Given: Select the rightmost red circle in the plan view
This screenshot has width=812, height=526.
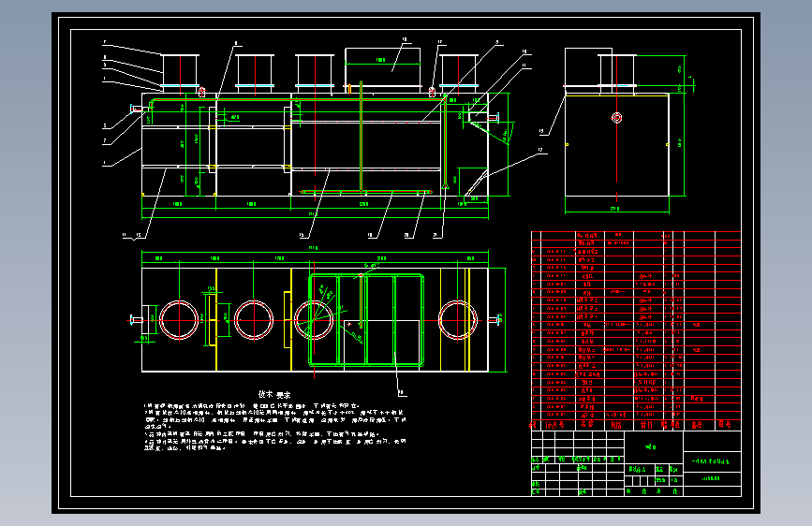Looking at the screenshot, I should click(x=458, y=320).
